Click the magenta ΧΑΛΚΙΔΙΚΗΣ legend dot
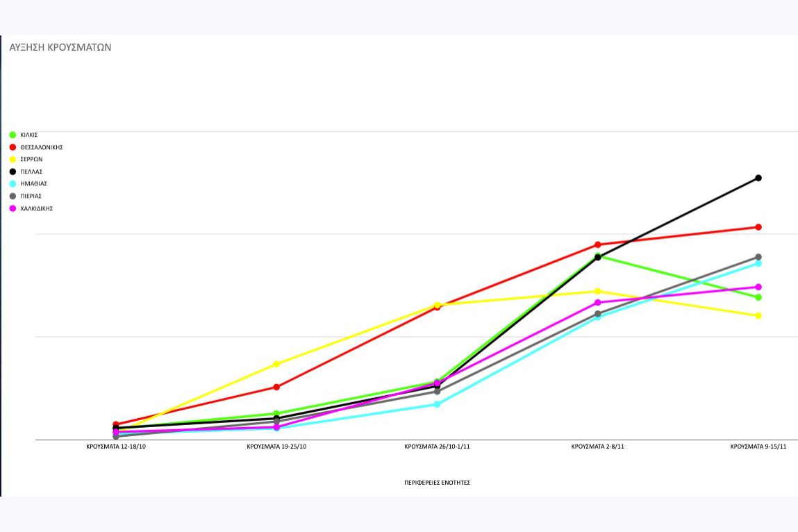Screen dimensions: 798x532 (13, 208)
